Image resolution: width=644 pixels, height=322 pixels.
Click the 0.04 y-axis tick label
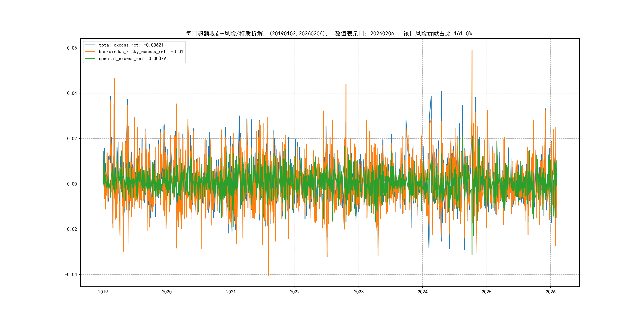point(72,93)
